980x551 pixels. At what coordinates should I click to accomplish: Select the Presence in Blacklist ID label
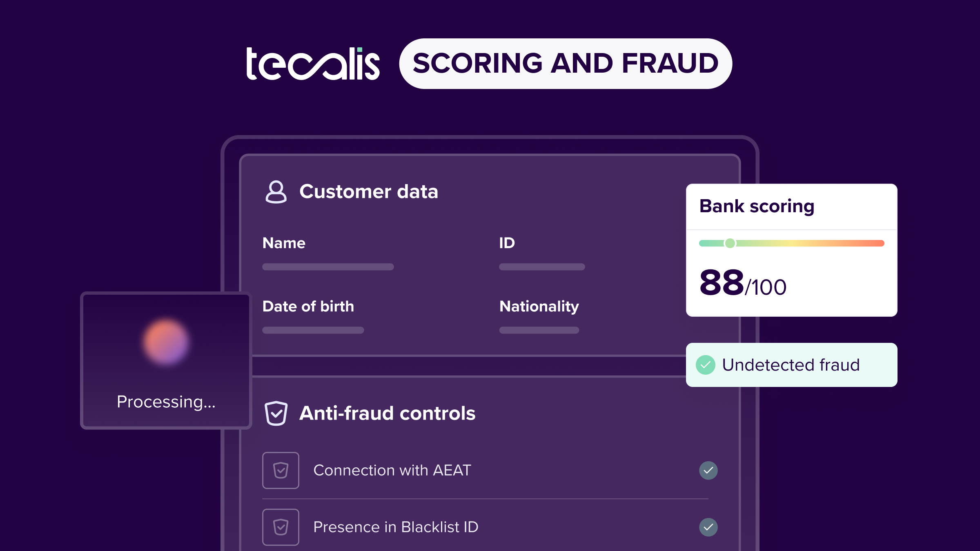pyautogui.click(x=396, y=527)
